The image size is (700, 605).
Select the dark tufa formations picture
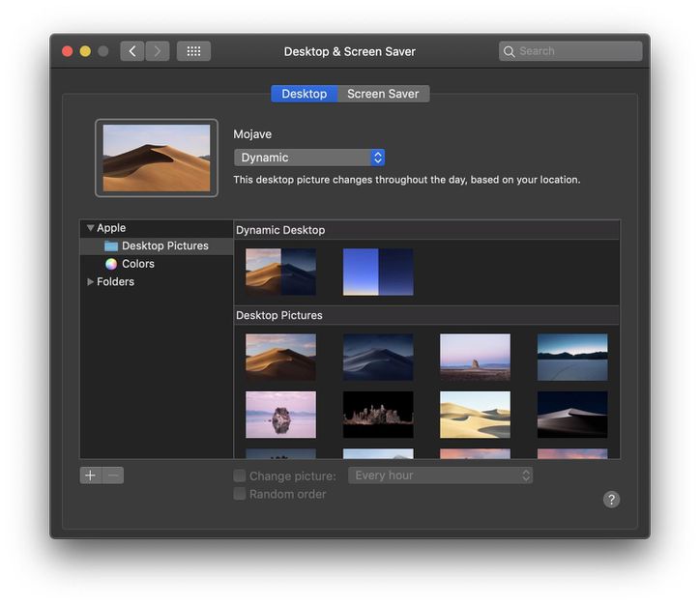coord(378,415)
